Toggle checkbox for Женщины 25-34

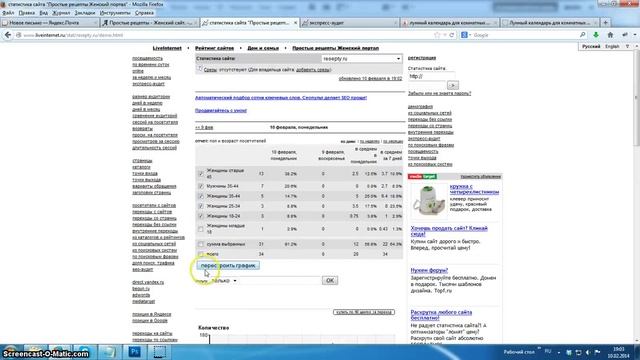click(200, 206)
